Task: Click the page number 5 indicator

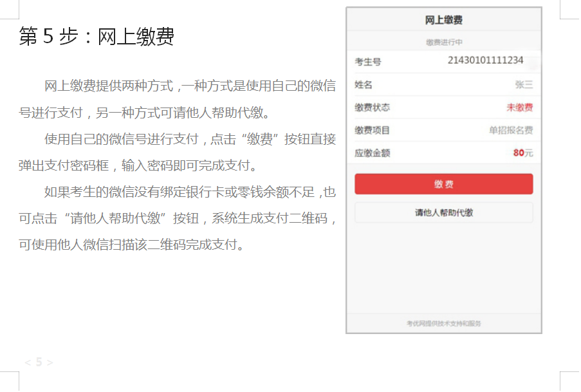Action: [x=39, y=362]
